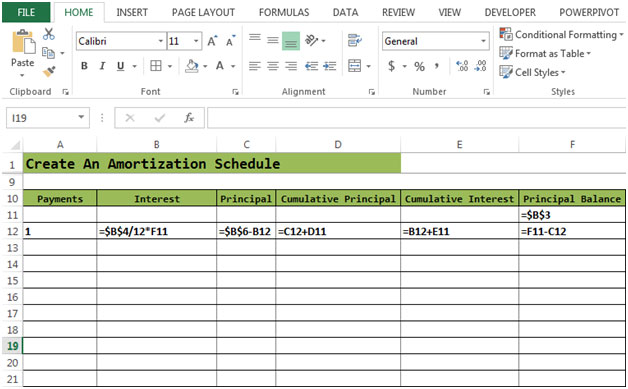Toggle Bold formatting
Viewport: 628px width, 389px height.
coord(84,66)
